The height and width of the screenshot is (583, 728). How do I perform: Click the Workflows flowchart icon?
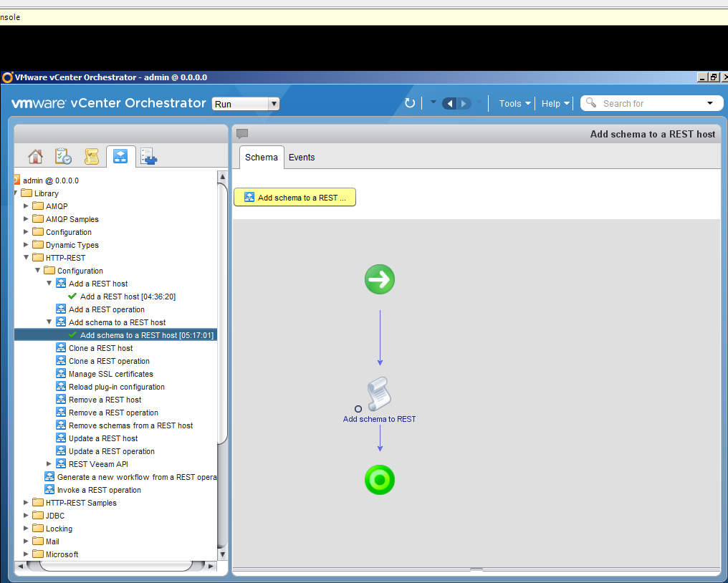coord(120,156)
